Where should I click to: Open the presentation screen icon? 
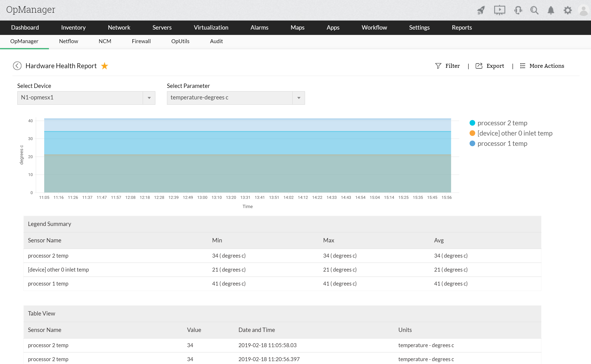tap(500, 10)
